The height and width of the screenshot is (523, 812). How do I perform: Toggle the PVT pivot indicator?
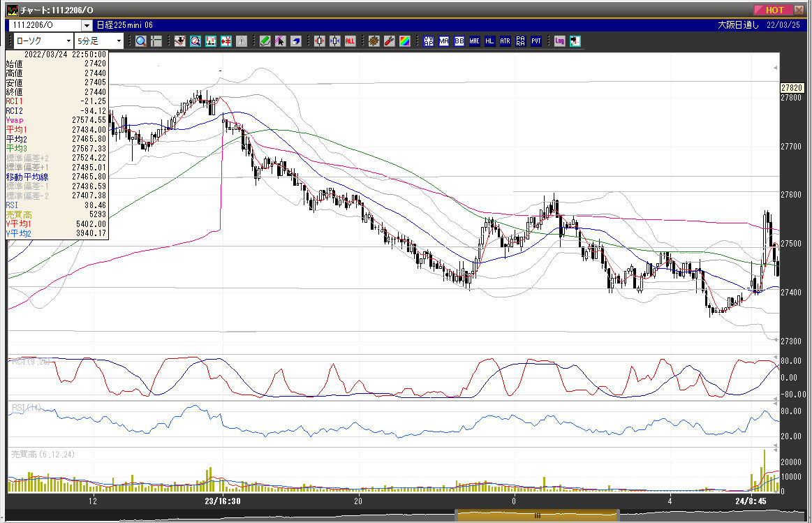[x=536, y=41]
